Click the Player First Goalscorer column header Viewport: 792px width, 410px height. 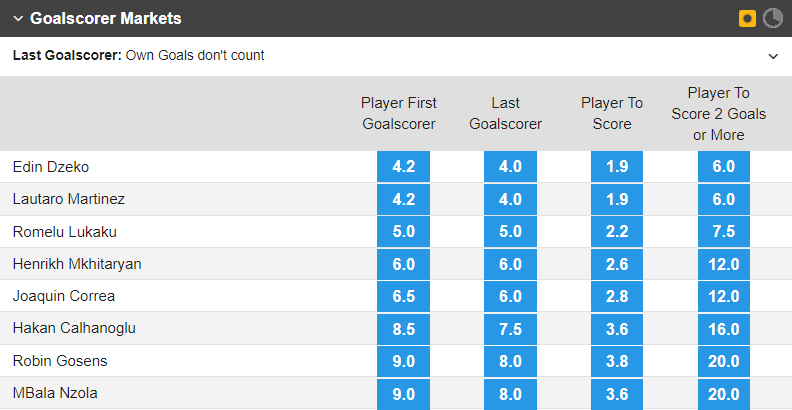click(x=399, y=113)
